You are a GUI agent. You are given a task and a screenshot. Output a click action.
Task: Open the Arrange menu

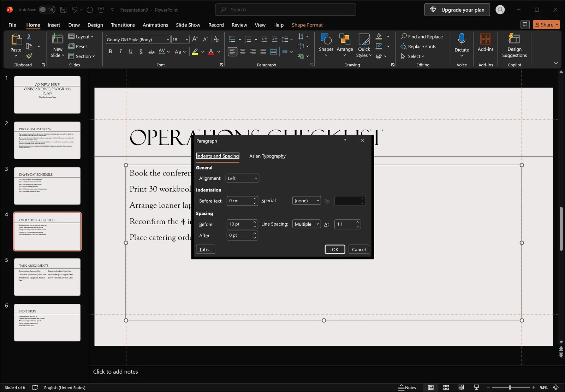(345, 45)
